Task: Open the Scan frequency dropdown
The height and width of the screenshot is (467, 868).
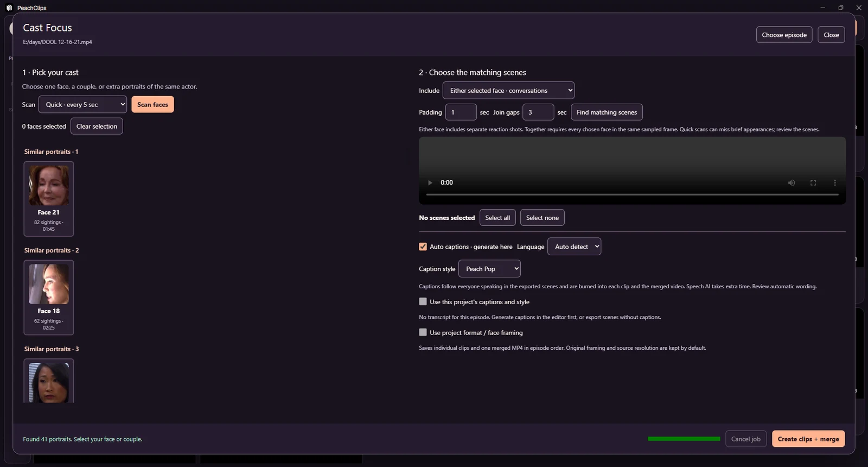Action: (x=83, y=104)
